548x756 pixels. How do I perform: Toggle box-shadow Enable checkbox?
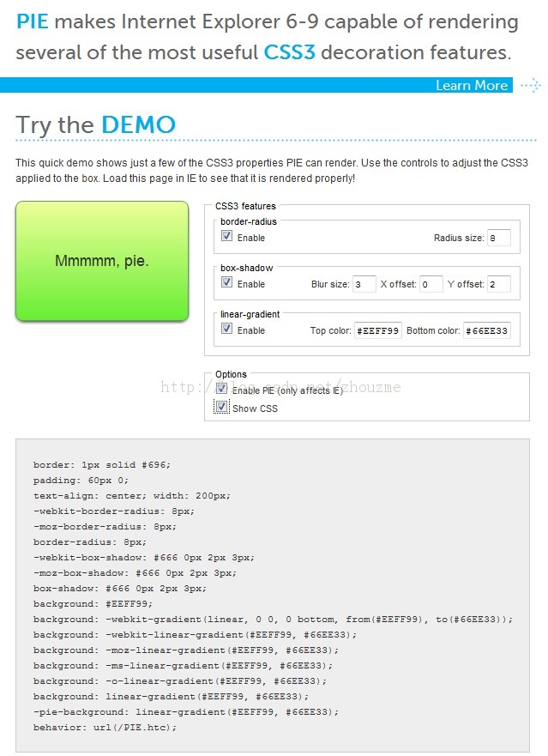[226, 282]
